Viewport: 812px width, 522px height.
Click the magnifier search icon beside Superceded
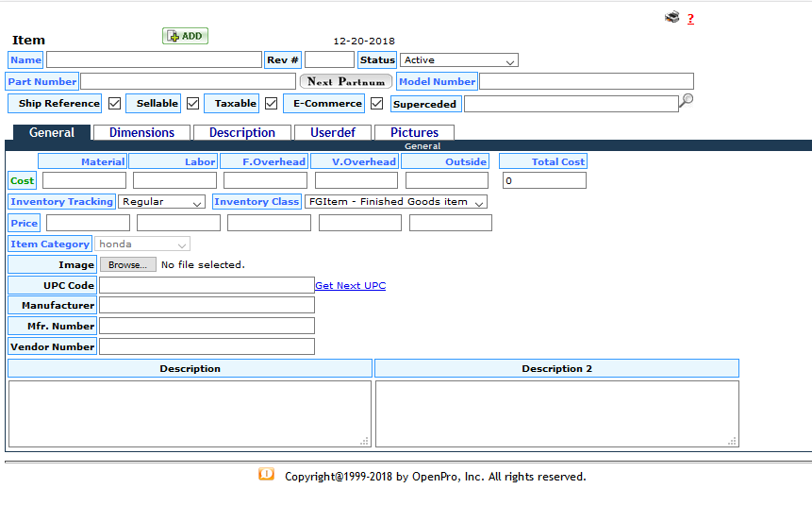pyautogui.click(x=687, y=100)
